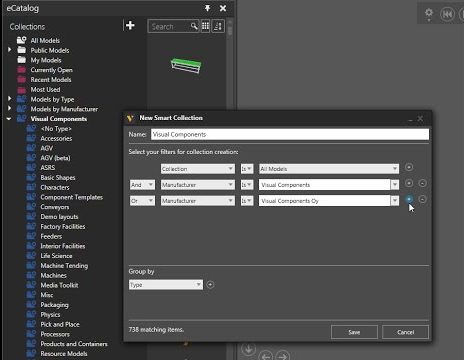Open the sort order icon
This screenshot has width=464, height=360.
pyautogui.click(x=218, y=26)
